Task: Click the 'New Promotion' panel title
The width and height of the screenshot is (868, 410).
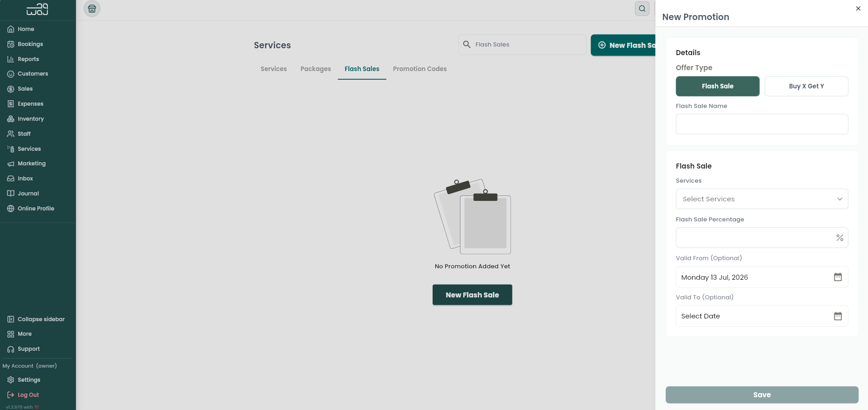Action: point(696,17)
